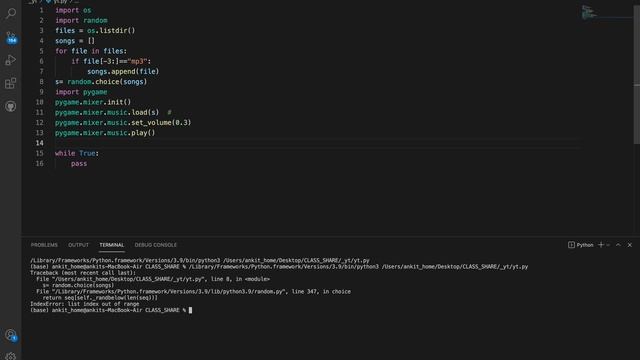This screenshot has width=640, height=360.
Task: Place cursor on 'import random' line
Action: [x=81, y=20]
